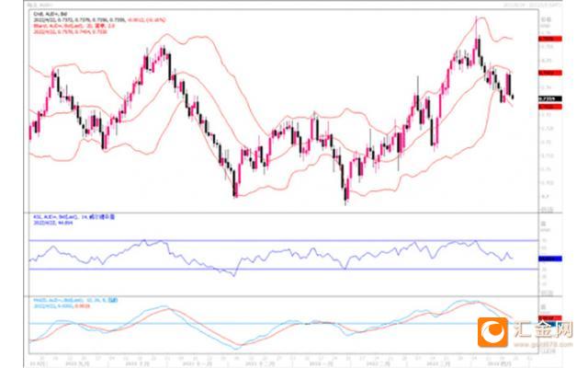The width and height of the screenshot is (588, 368).
Task: Click the black current price label on price axis
Action: point(550,99)
